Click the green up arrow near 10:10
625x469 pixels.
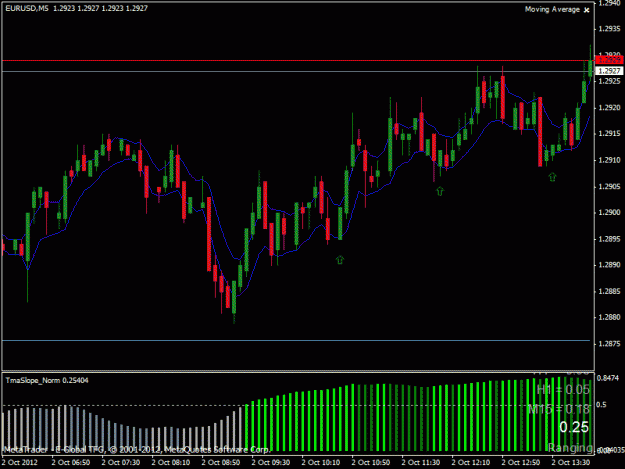340,260
